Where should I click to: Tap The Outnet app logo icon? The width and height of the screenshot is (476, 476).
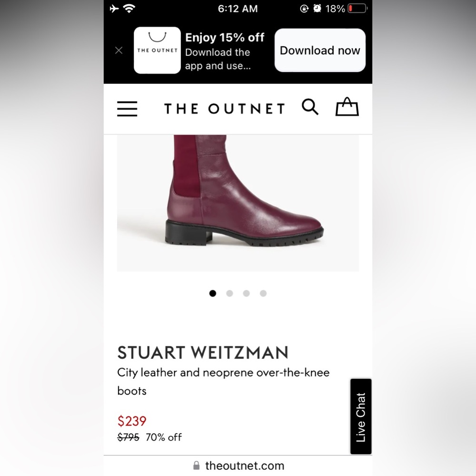[x=157, y=50]
